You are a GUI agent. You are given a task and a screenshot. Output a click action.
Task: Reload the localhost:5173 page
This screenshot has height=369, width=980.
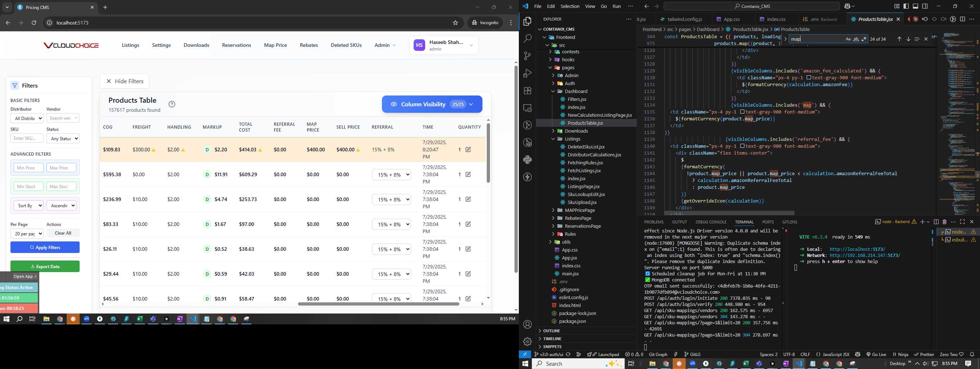pos(34,23)
